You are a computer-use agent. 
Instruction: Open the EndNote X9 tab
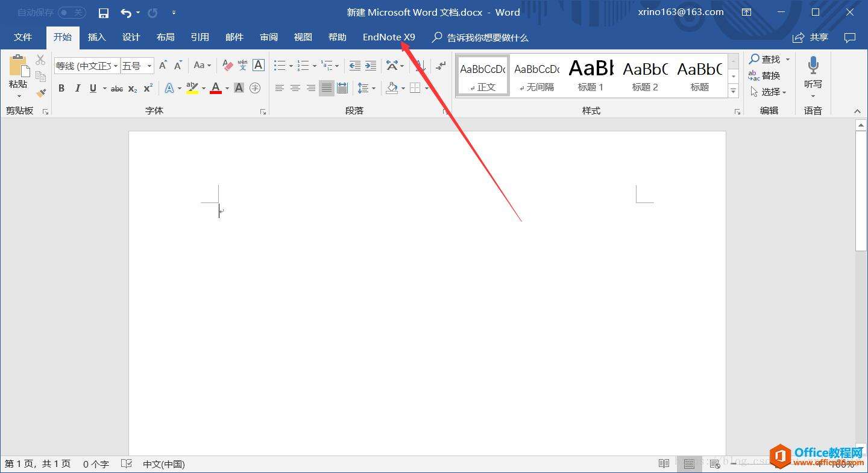[389, 37]
